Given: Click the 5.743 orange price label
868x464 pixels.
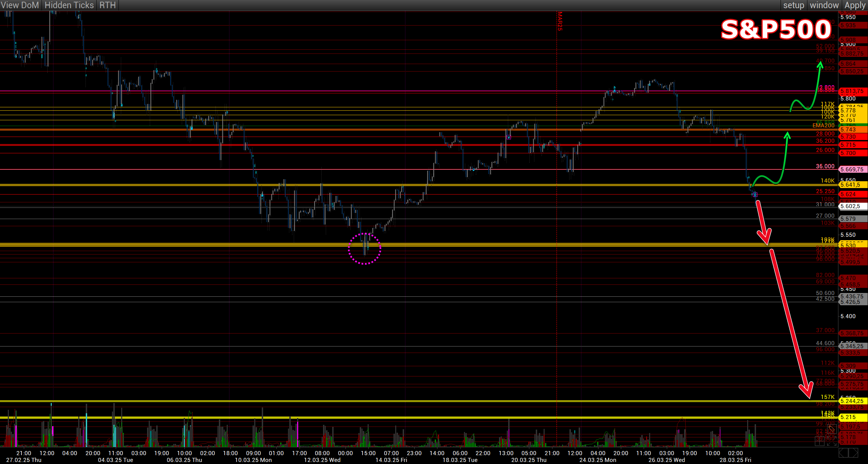Looking at the screenshot, I should pyautogui.click(x=853, y=129).
